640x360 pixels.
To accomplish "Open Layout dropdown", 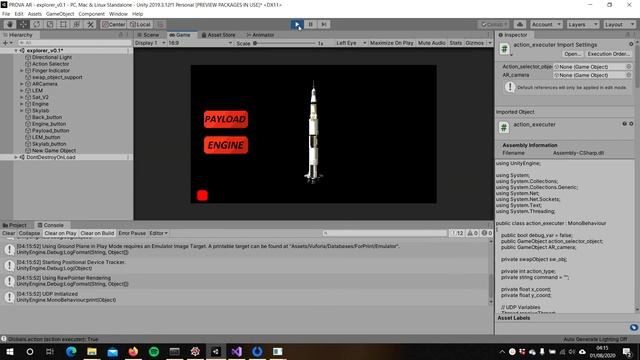I will coord(619,24).
